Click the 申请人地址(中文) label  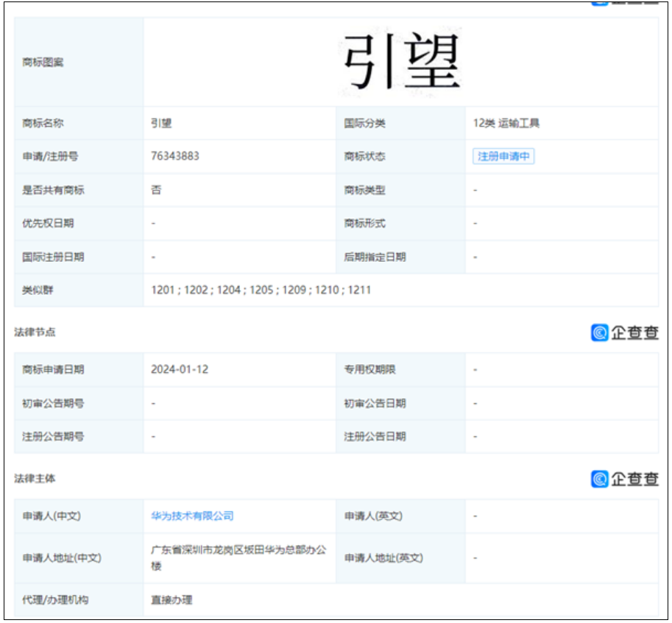click(62, 558)
